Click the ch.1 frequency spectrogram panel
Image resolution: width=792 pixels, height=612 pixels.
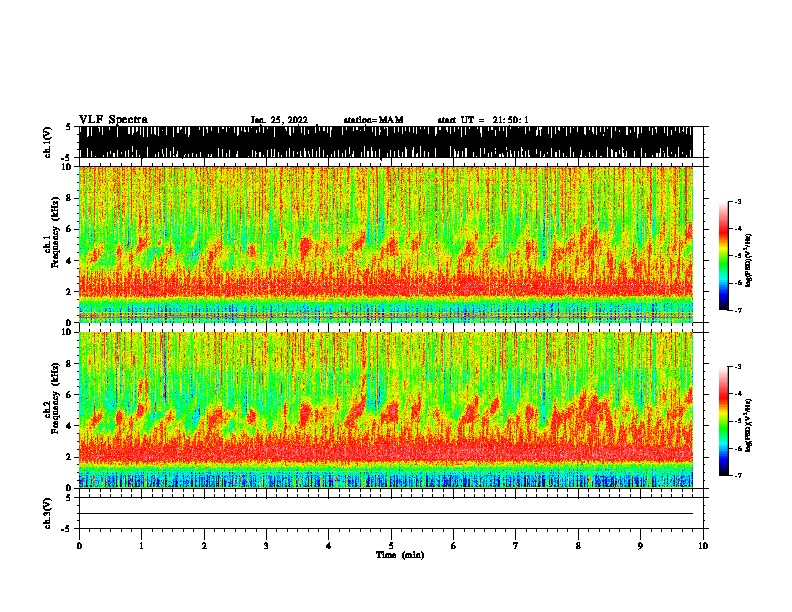386,244
